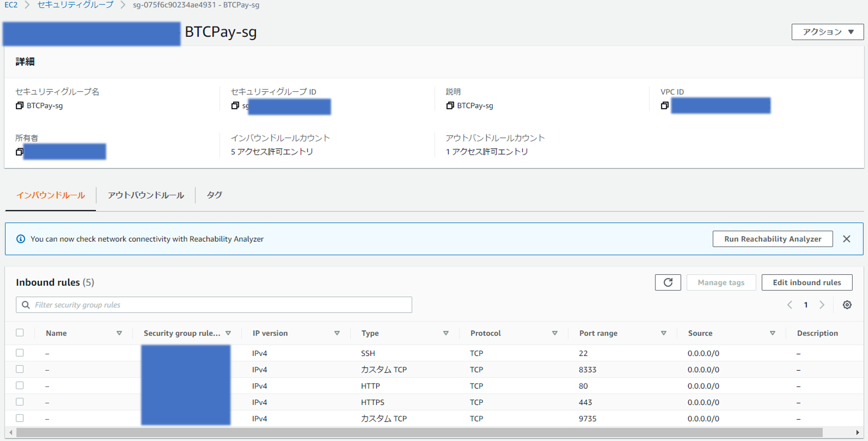Dismiss the Reachability Analyzer banner
Viewport: 868px width, 441px height.
[x=847, y=239]
